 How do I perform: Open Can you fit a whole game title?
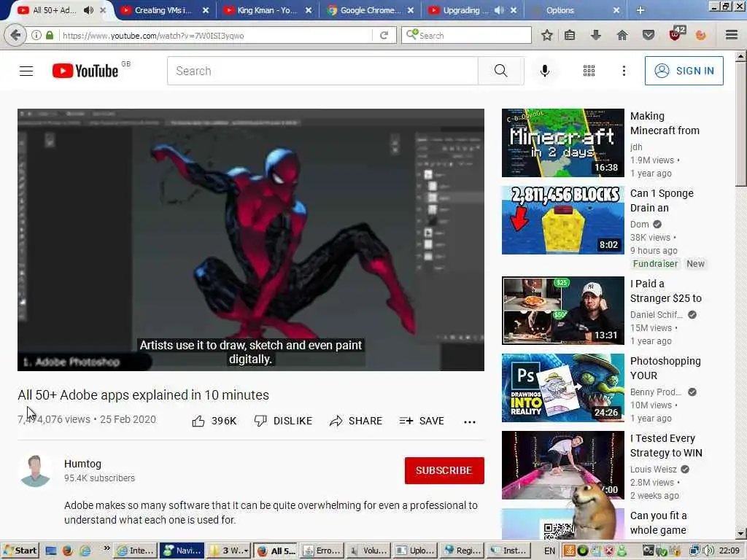pos(659,523)
